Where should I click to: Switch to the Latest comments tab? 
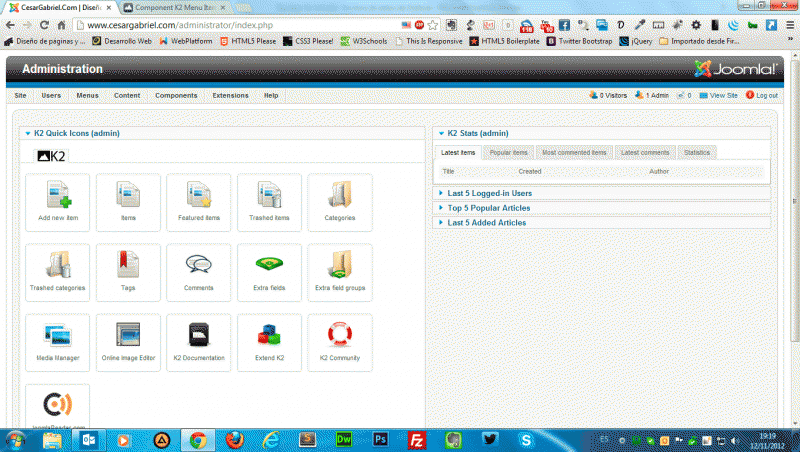click(x=645, y=153)
